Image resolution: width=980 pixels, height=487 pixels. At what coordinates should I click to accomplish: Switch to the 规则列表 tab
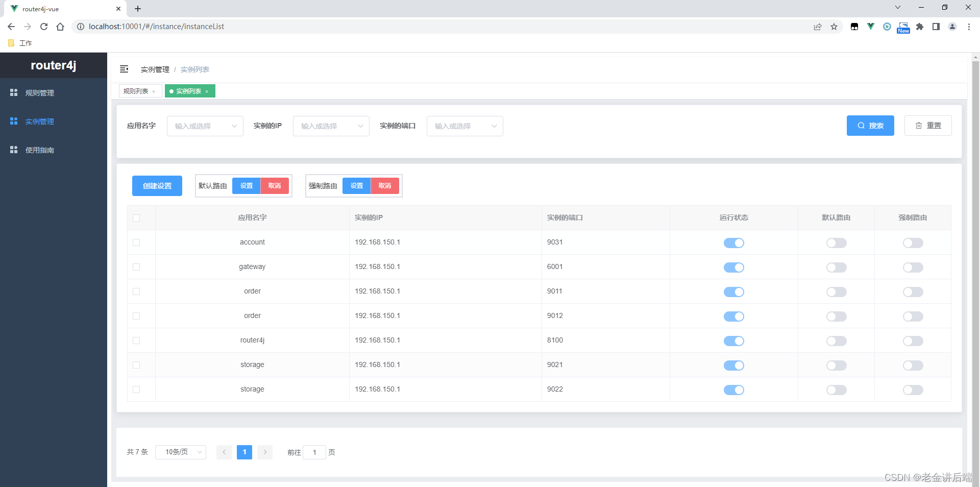[136, 91]
